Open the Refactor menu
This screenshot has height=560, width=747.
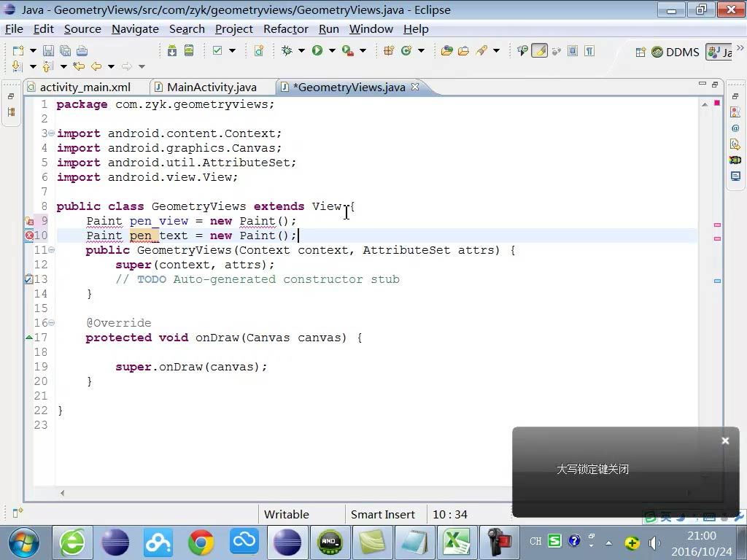(x=286, y=29)
